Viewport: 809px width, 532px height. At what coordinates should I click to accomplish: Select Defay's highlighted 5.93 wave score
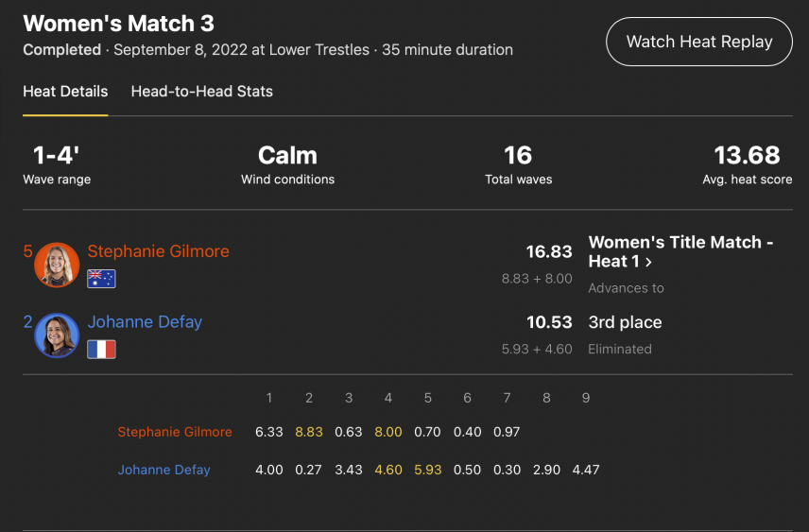pos(428,470)
